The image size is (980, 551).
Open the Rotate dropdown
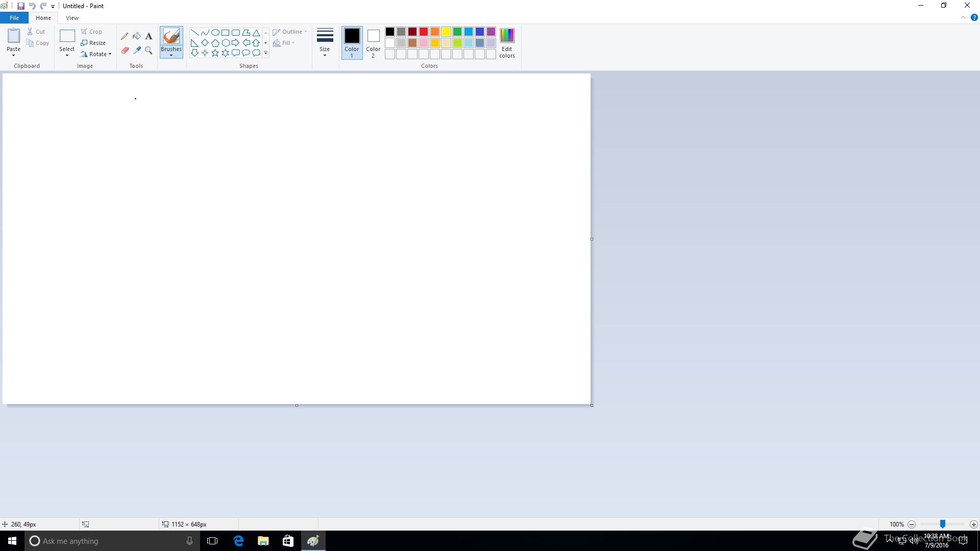click(96, 54)
